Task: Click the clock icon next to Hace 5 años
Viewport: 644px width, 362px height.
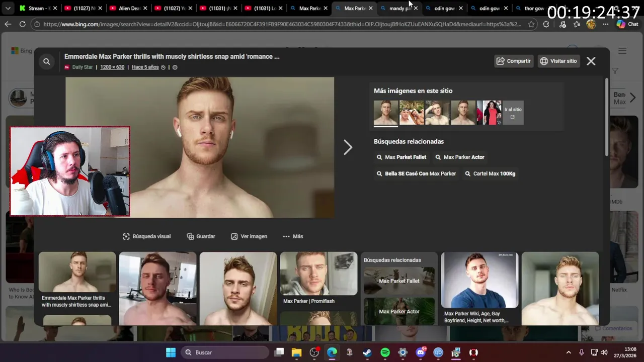Action: (x=163, y=67)
